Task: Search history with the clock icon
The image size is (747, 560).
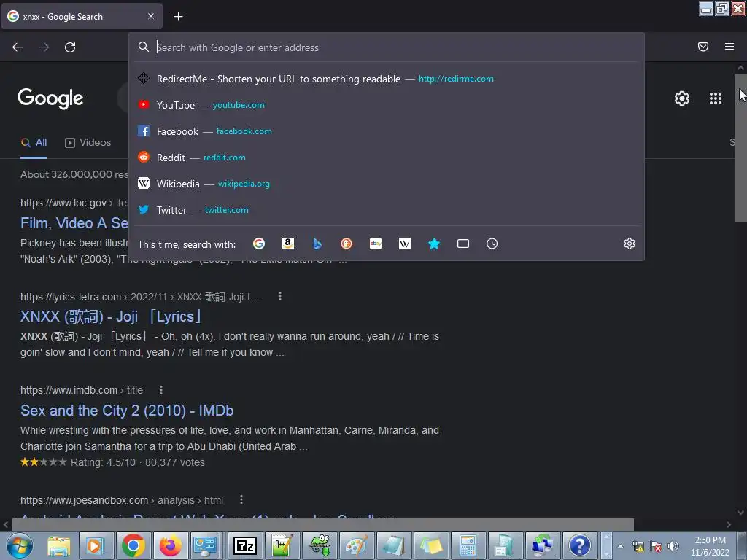Action: (492, 244)
